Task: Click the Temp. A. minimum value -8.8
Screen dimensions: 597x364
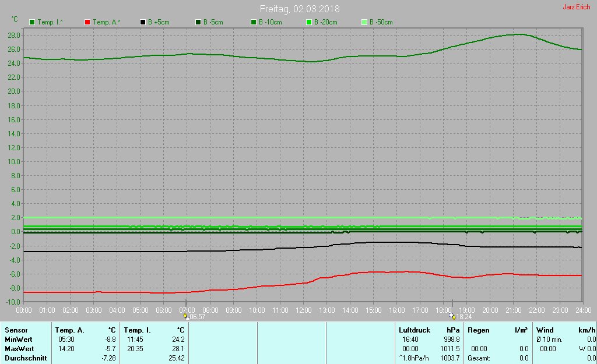Action: [110, 340]
